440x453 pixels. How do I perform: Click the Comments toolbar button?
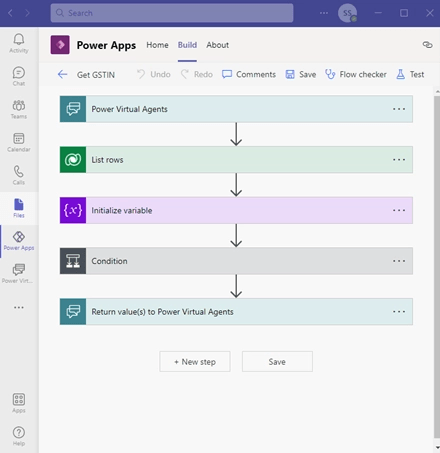pyautogui.click(x=249, y=74)
